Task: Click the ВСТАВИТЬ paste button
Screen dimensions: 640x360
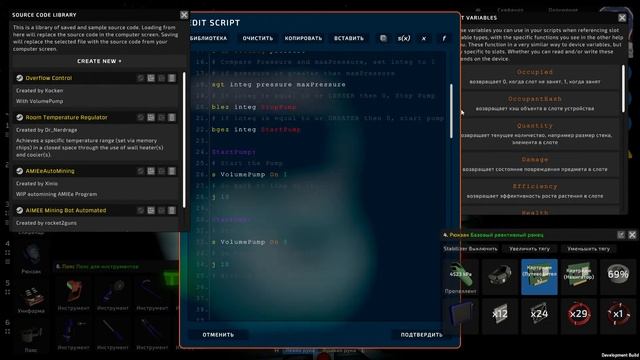Action: point(349,38)
